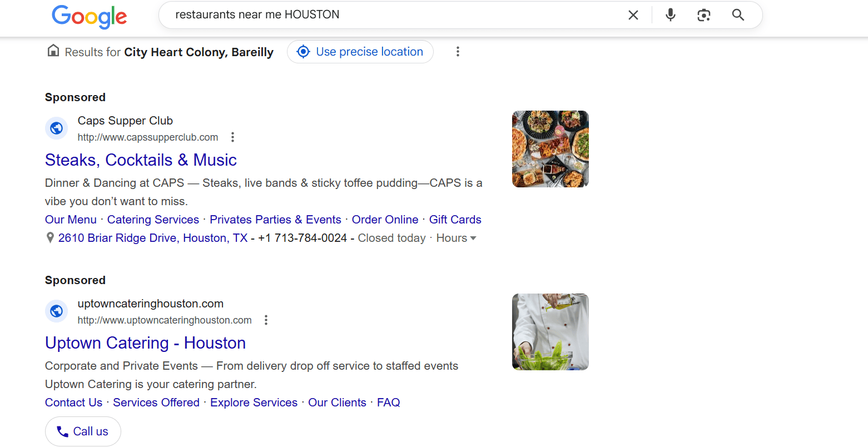
Task: Open location options three-dot menu
Action: coord(458,52)
